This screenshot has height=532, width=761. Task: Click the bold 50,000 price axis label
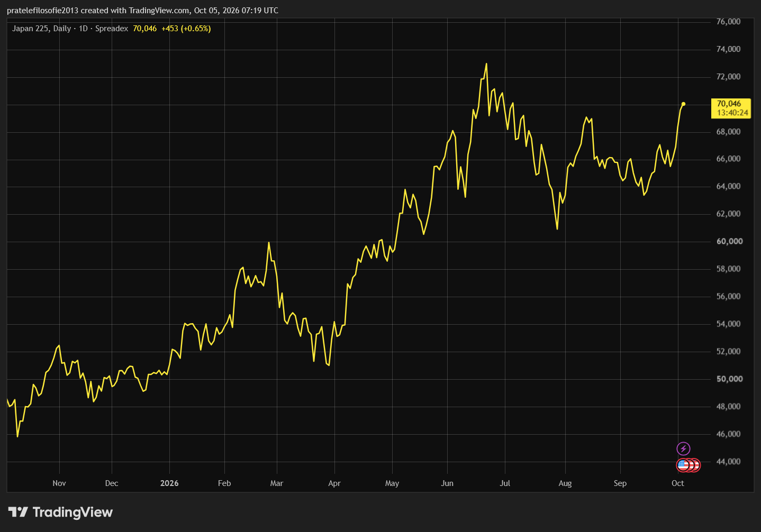coord(729,379)
